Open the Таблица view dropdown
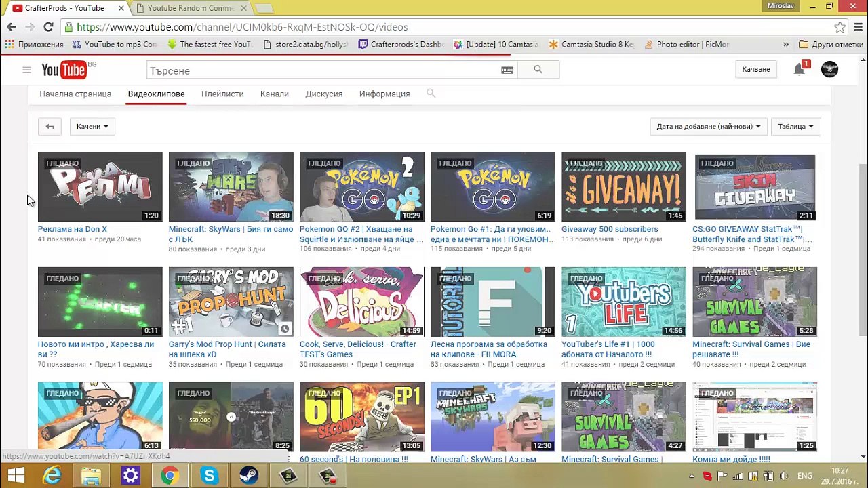The image size is (868, 488). tap(795, 126)
